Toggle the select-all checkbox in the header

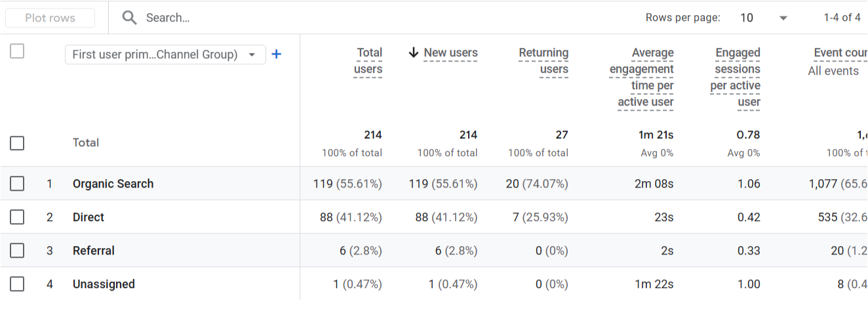click(x=17, y=51)
